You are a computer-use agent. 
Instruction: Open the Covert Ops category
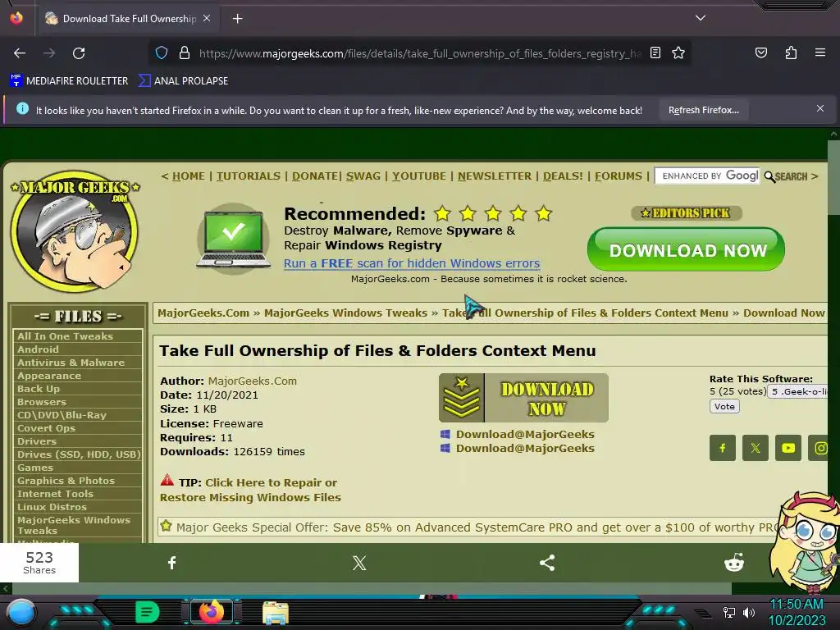[46, 428]
